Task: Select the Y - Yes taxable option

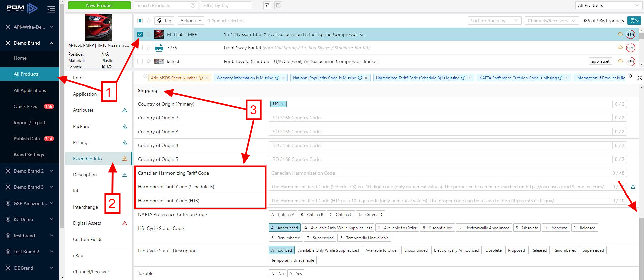Action: [x=296, y=274]
